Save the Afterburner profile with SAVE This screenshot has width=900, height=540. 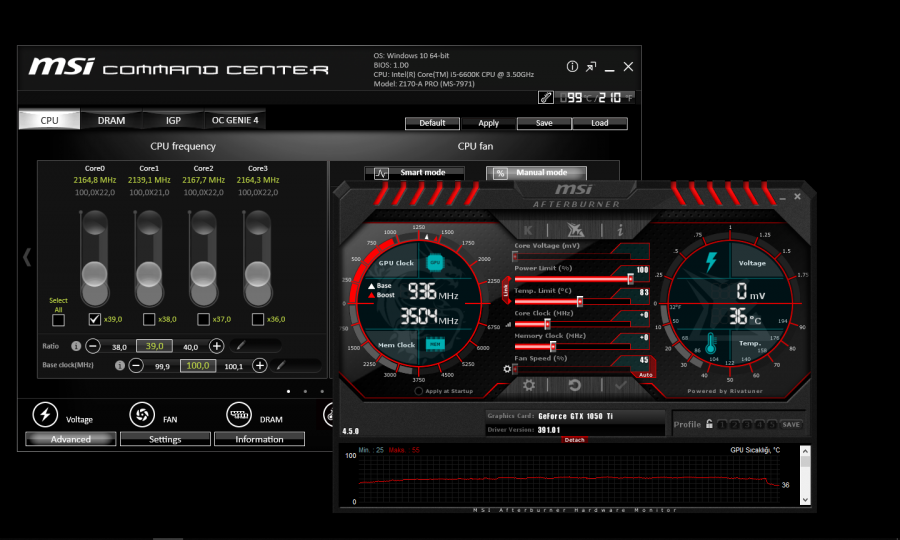791,425
